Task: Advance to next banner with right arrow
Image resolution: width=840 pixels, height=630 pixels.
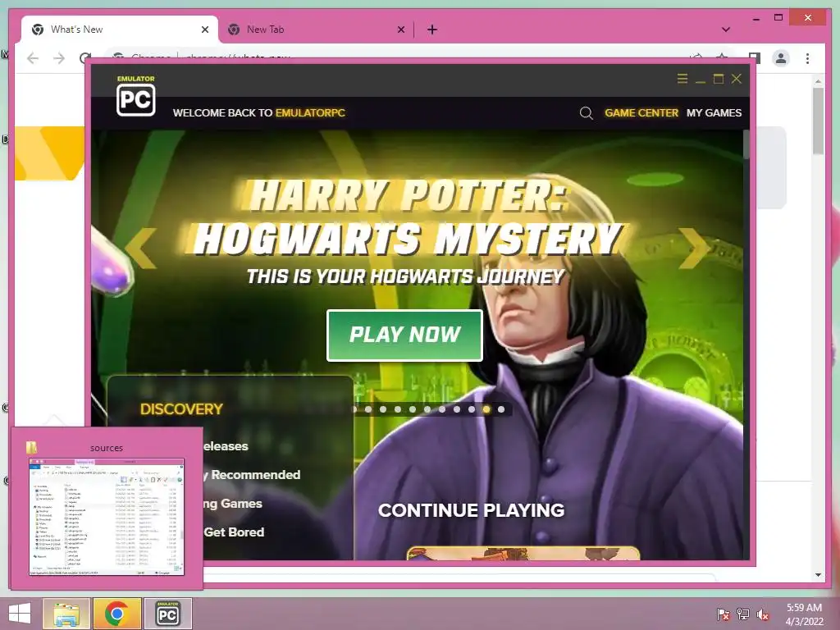Action: (x=694, y=248)
